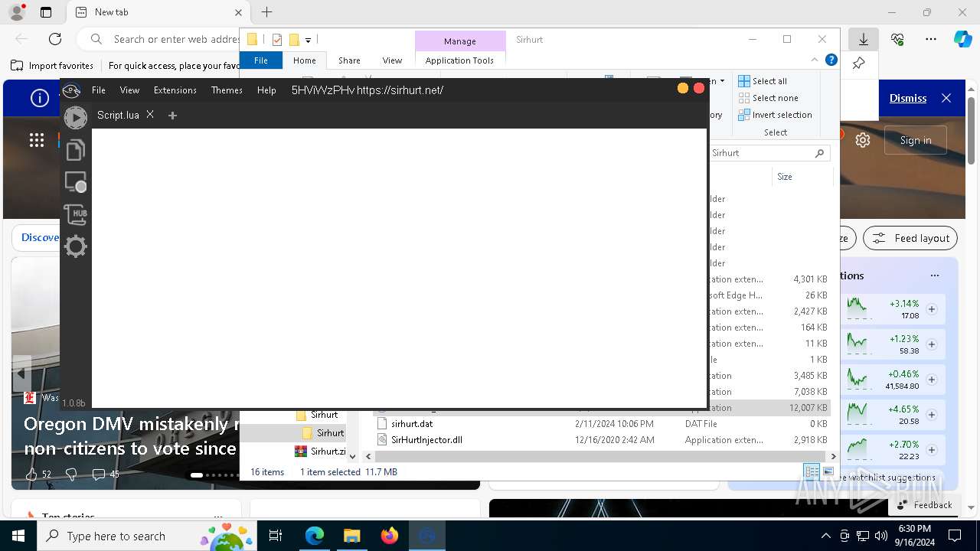
Task: Select SirHurtInjector.dll file row
Action: tap(603, 440)
